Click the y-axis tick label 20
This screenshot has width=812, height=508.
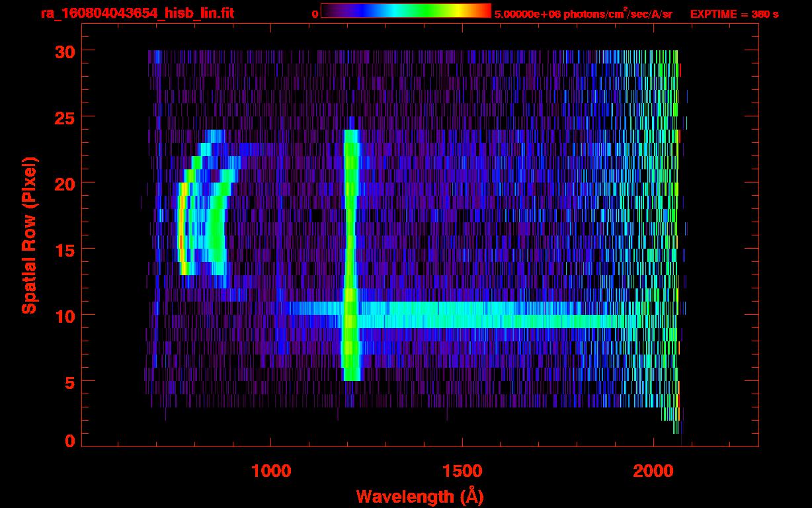(x=63, y=183)
